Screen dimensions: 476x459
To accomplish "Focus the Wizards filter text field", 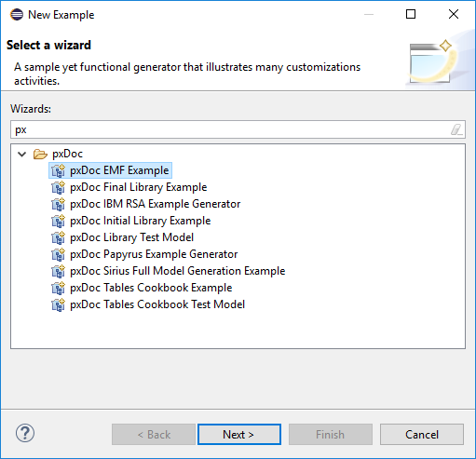I will pos(238,129).
